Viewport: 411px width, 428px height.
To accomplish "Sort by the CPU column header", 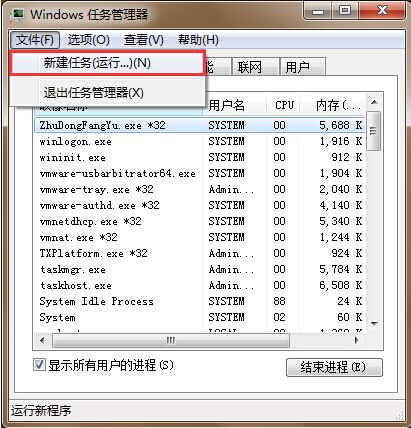I will [x=284, y=105].
